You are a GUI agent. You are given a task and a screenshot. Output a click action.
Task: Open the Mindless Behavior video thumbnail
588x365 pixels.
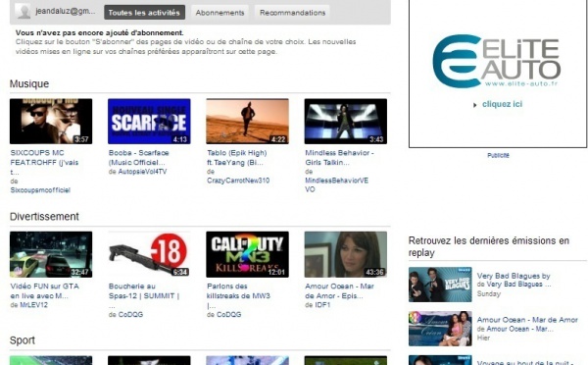[346, 122]
